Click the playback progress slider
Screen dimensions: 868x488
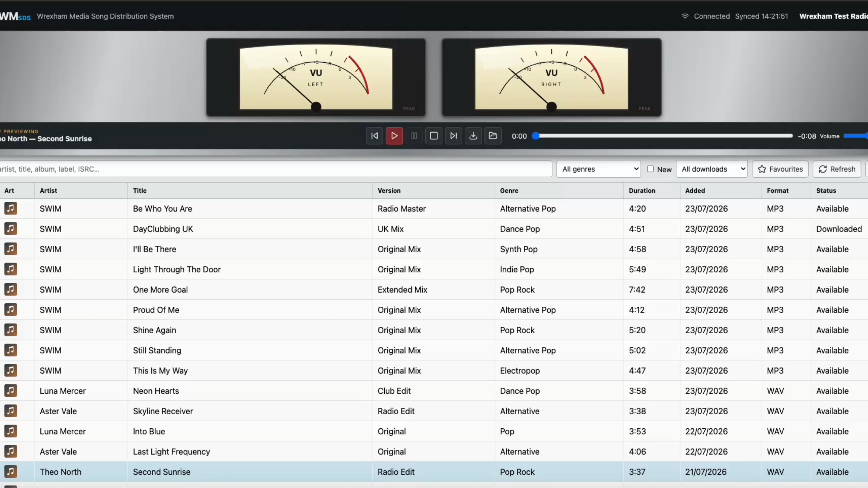pos(662,136)
